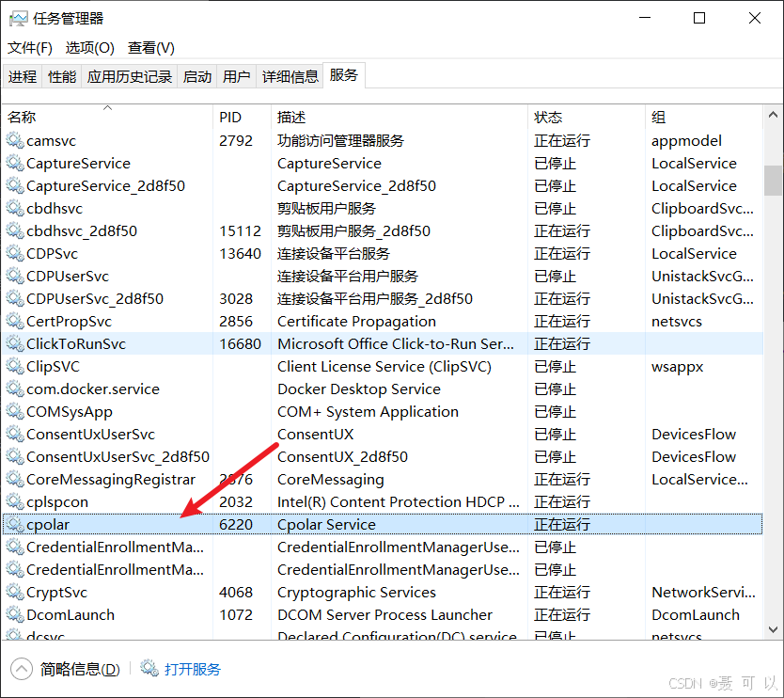The image size is (784, 698).
Task: Sort by the 状态 column header
Action: pos(586,117)
